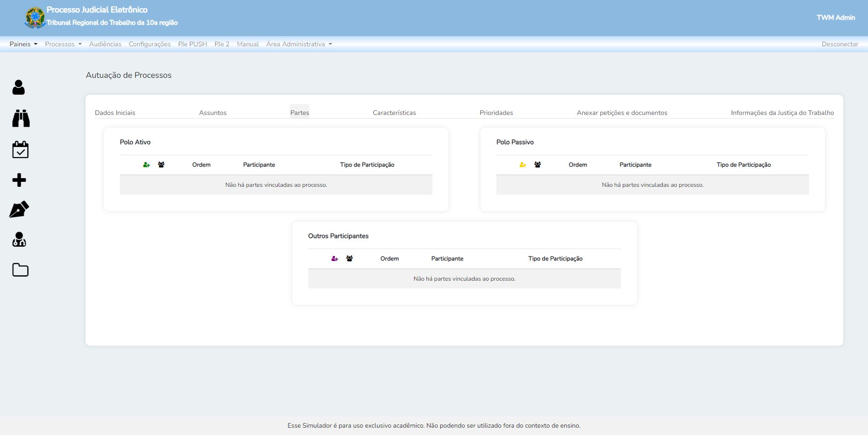Viewport: 868px width, 435px height.
Task: Open the calendar check sidebar icon
Action: (20, 149)
